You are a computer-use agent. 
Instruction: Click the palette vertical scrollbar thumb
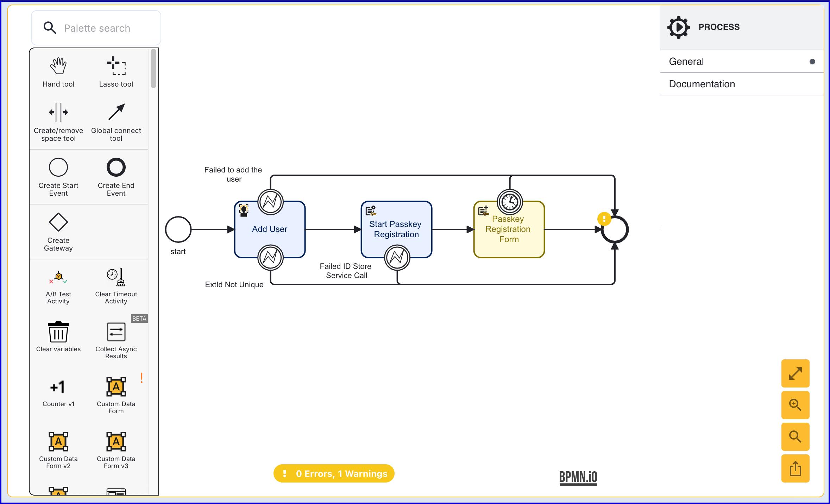(153, 69)
